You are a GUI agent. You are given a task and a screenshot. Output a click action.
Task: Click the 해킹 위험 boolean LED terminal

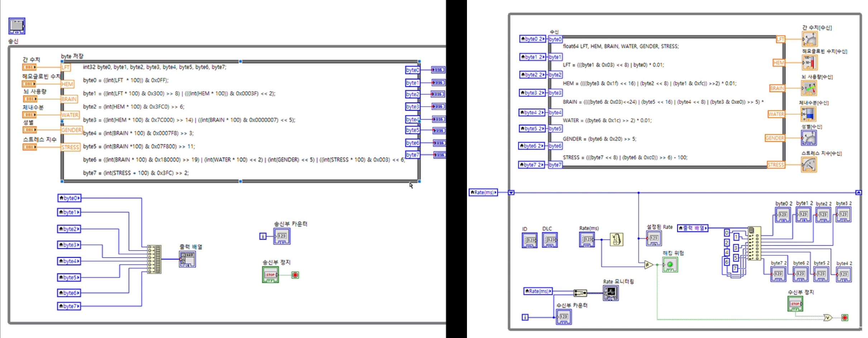click(x=670, y=265)
